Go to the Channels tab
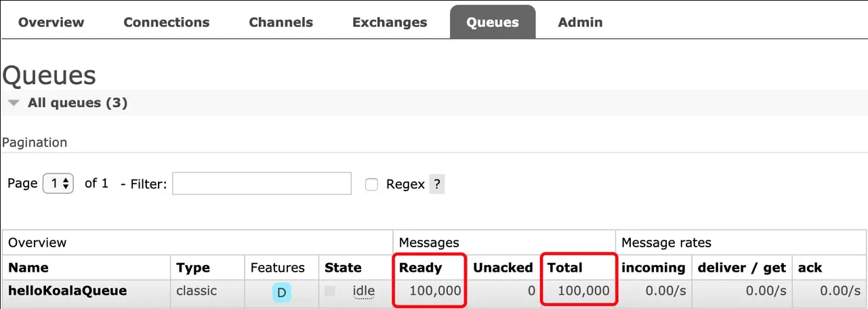 [x=281, y=22]
